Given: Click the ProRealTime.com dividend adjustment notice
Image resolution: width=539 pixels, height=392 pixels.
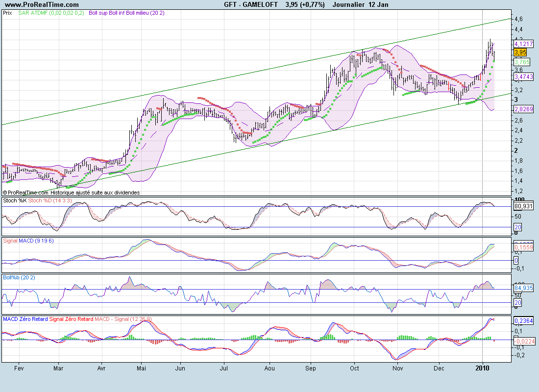Looking at the screenshot, I should [x=71, y=193].
